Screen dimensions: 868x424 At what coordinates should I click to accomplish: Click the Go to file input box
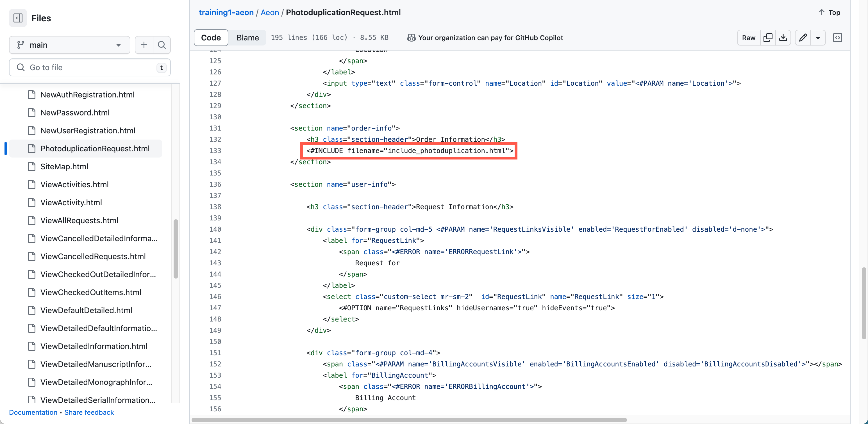point(90,67)
